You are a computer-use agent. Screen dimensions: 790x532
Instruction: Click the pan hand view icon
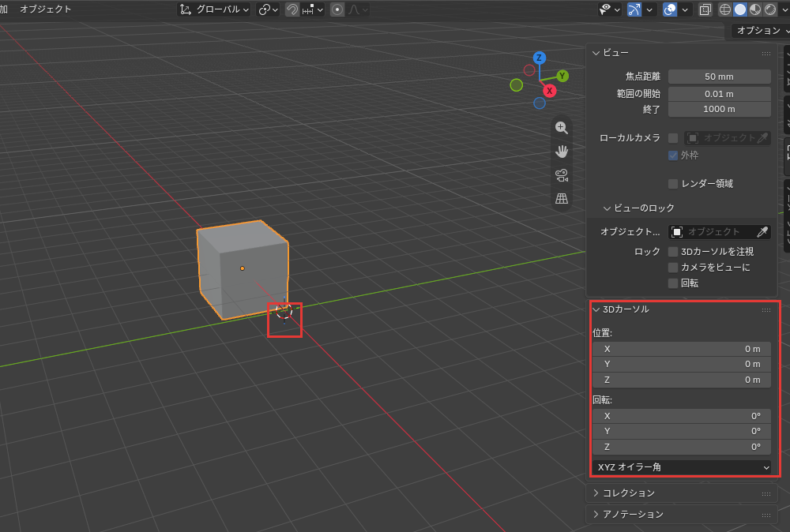pyautogui.click(x=562, y=151)
